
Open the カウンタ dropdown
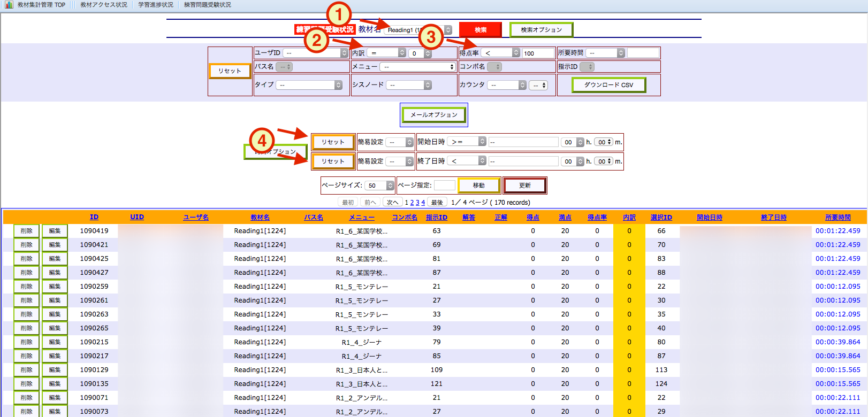pyautogui.click(x=507, y=85)
